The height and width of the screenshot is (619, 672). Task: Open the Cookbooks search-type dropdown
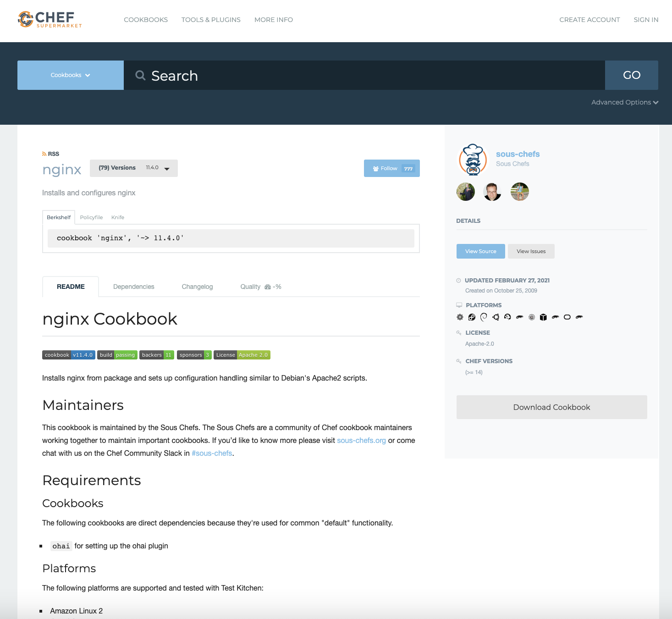pos(71,75)
